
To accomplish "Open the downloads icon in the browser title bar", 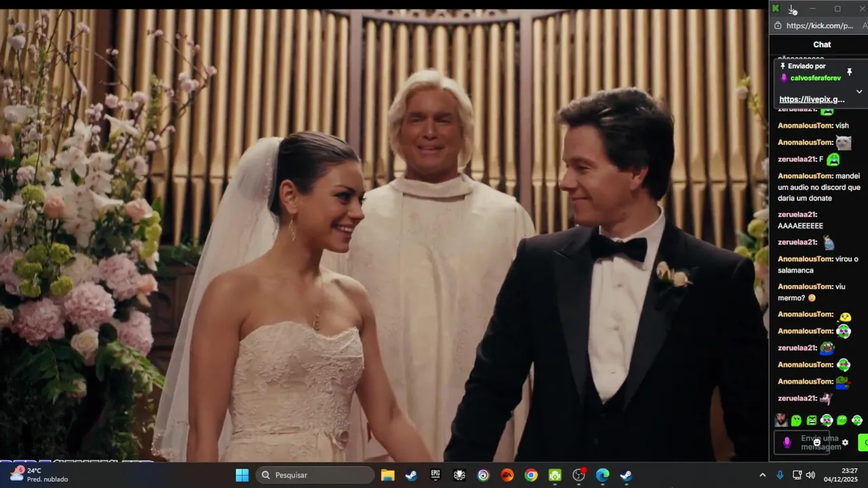I will tap(792, 9).
